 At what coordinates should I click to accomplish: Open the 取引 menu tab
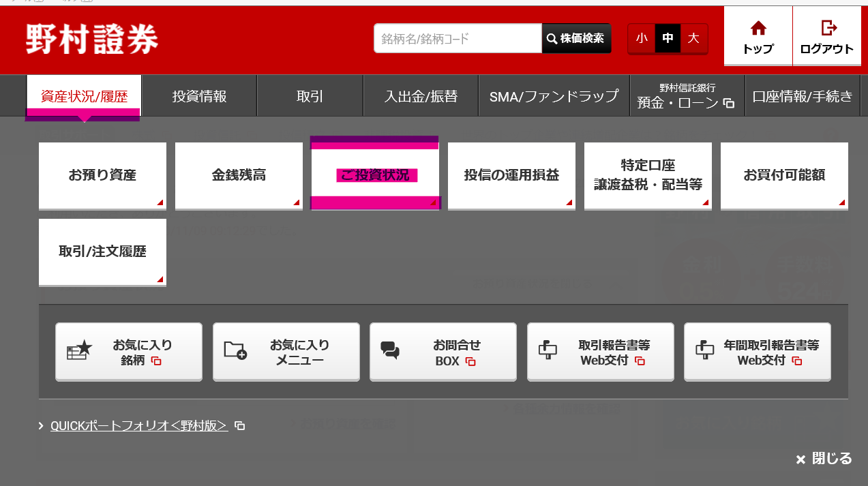(x=310, y=96)
